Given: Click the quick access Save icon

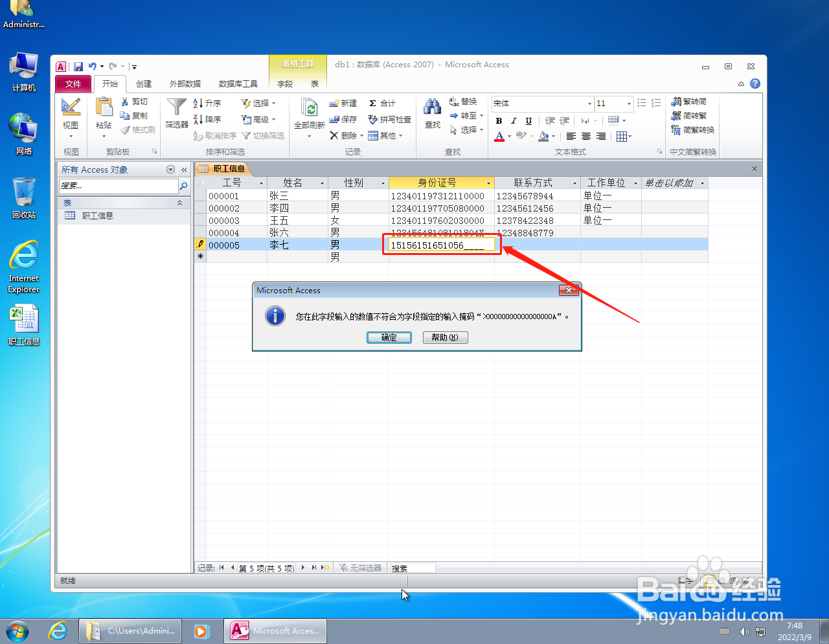Looking at the screenshot, I should point(78,66).
